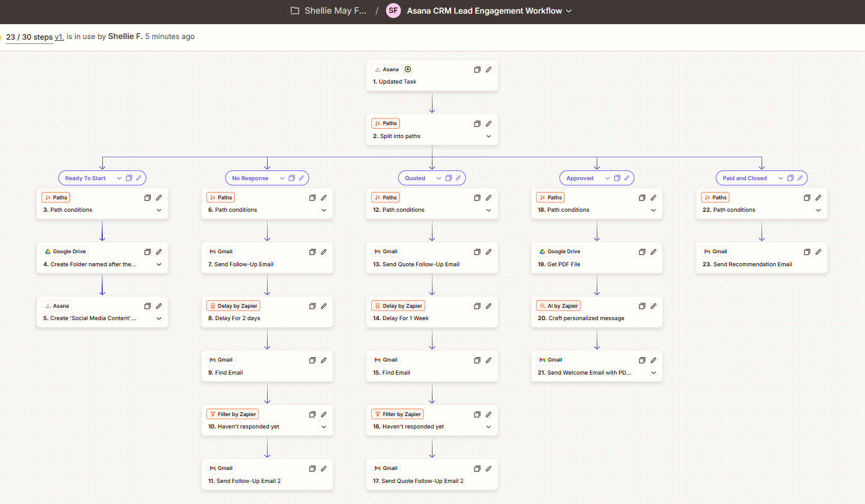
Task: Open the workflow title dropdown in the header
Action: [x=569, y=11]
